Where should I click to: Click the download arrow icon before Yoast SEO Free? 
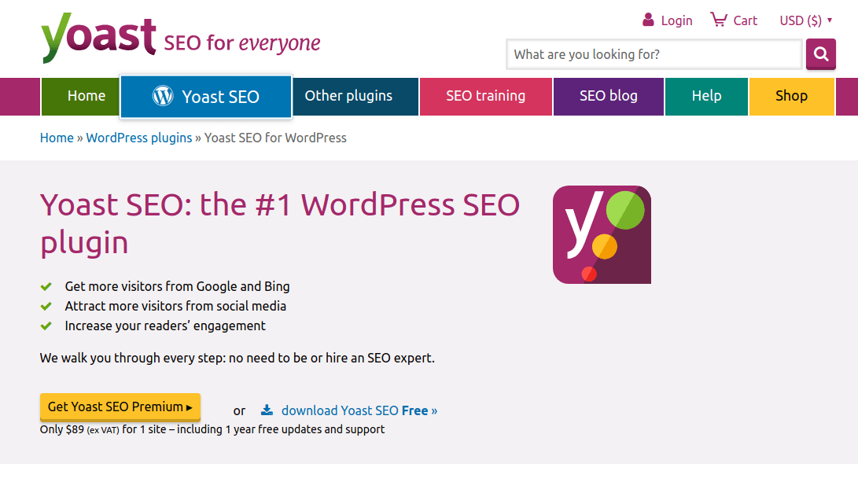(x=267, y=410)
